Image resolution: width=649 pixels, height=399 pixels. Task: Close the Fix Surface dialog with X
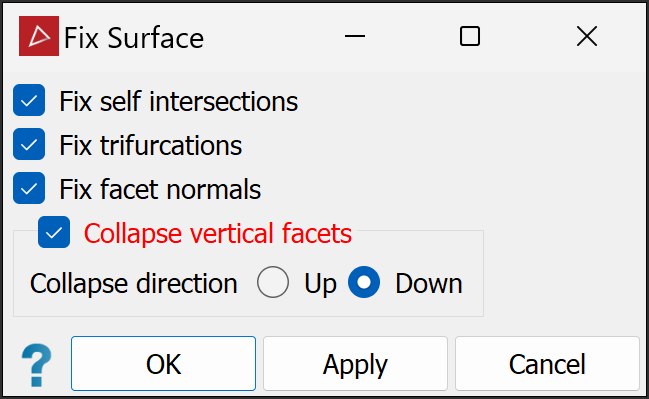pos(587,36)
